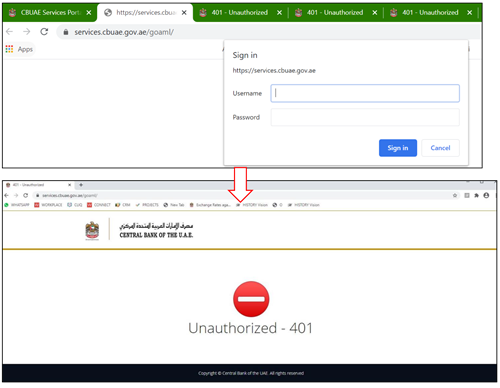Open the reading list icon in lower browser
The height and width of the screenshot is (388, 500).
[x=467, y=195]
